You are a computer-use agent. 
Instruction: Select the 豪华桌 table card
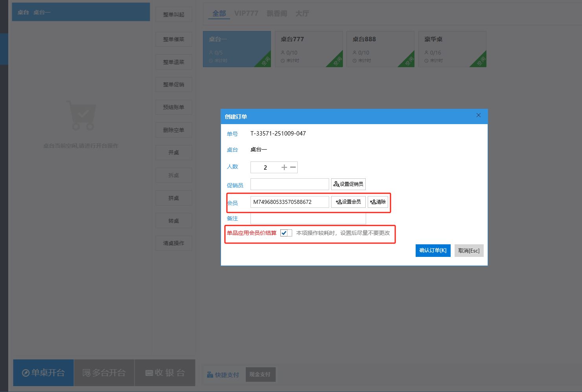click(x=452, y=49)
